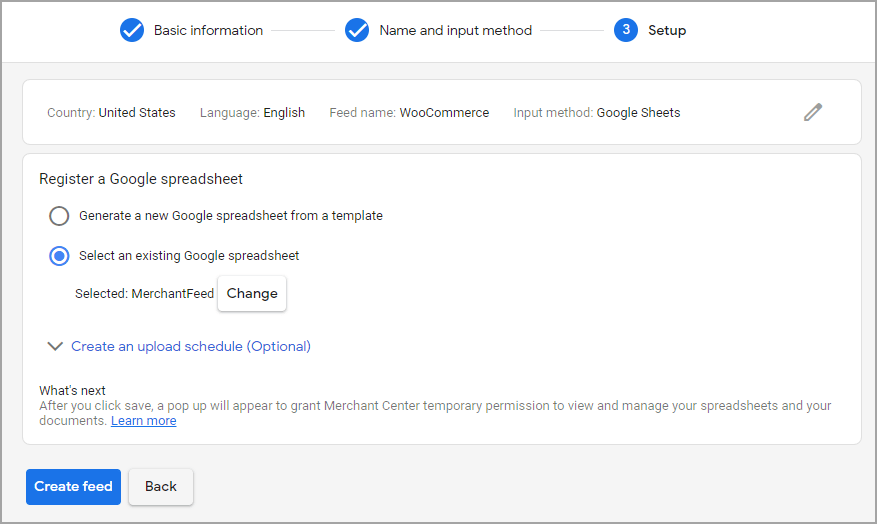Go to Name and input method label

point(455,30)
